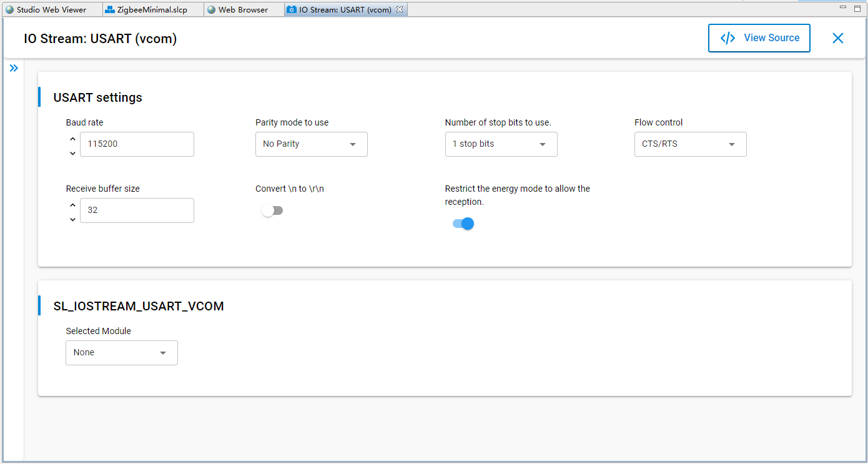Screen dimensions: 868x464
Task: Increase Receive buffer size with up arrow
Action: point(72,205)
